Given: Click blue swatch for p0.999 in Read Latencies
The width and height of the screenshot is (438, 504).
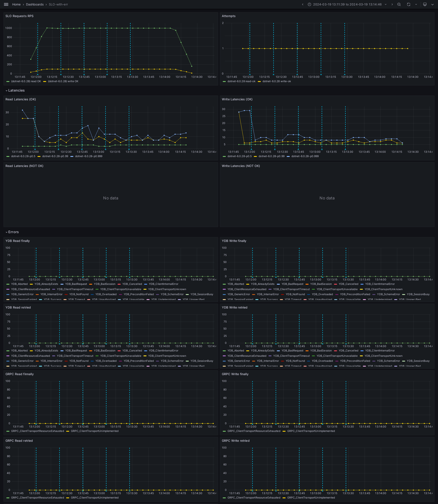Looking at the screenshot, I should (72, 156).
